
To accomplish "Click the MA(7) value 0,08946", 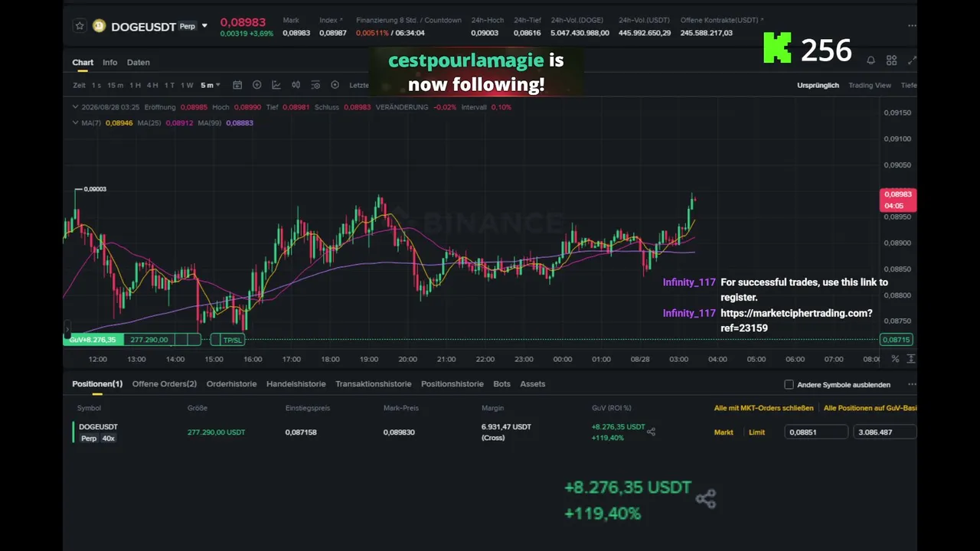I will click(119, 122).
